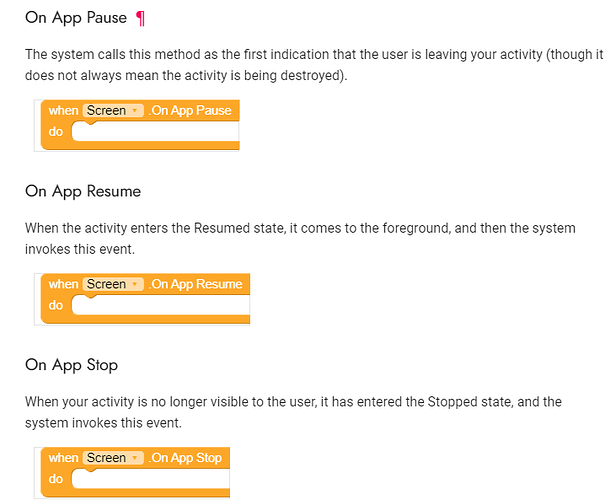Image resolution: width=616 pixels, height=500 pixels.
Task: Select the empty do slot of the Resume block
Action: (160, 306)
